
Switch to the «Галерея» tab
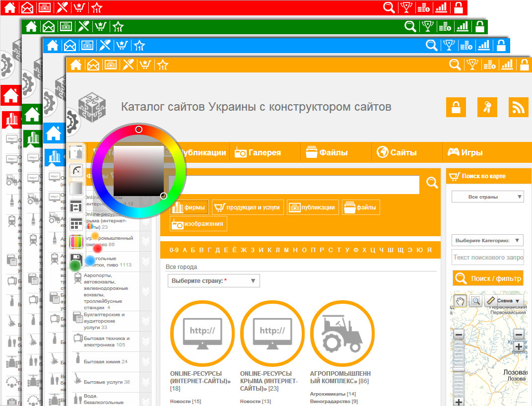click(258, 153)
